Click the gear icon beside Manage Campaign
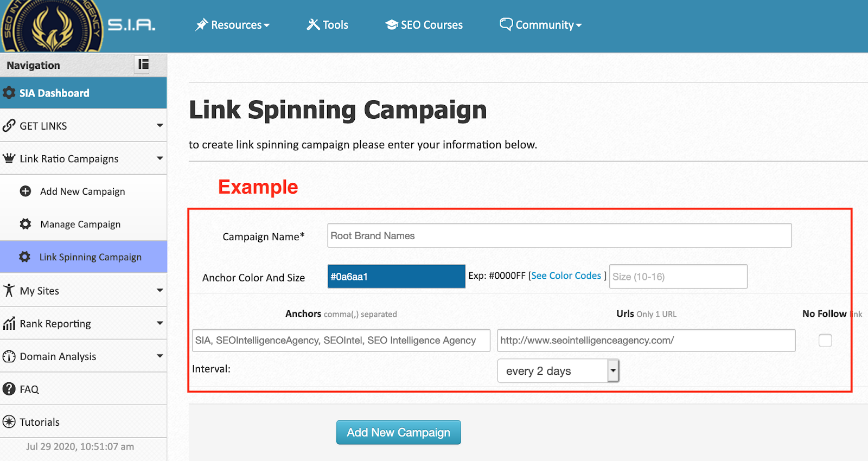This screenshot has width=868, height=461. tap(25, 224)
